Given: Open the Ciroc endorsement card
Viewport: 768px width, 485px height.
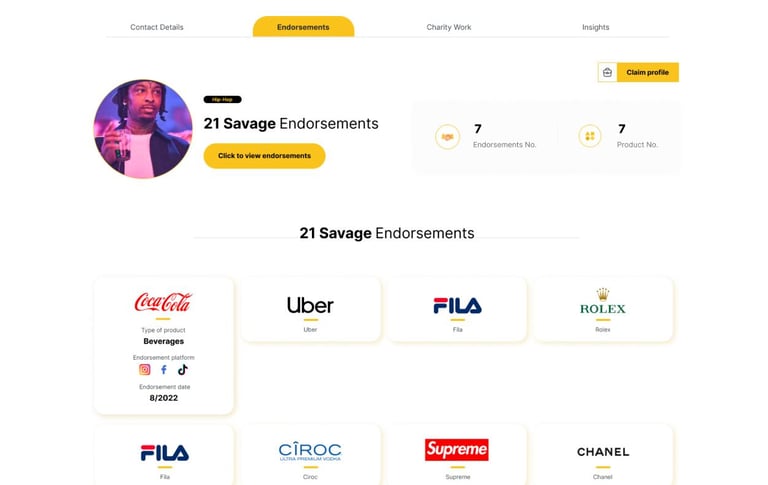Looking at the screenshot, I should point(310,455).
